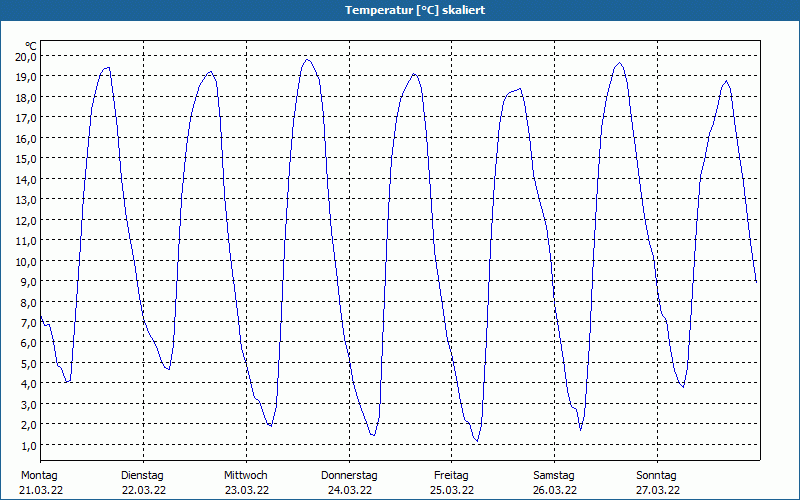Click the "Temperatur [°C] skaliert" chart title
Screen dimensions: 800x500
click(400, 10)
